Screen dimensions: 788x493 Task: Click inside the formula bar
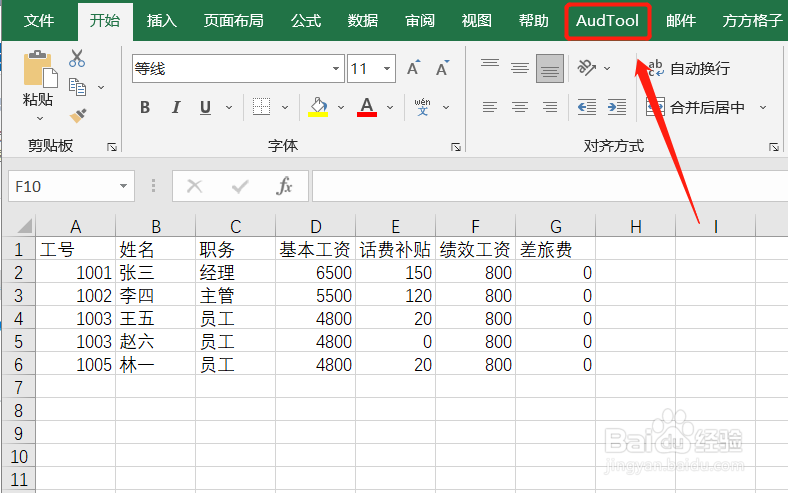(x=550, y=186)
